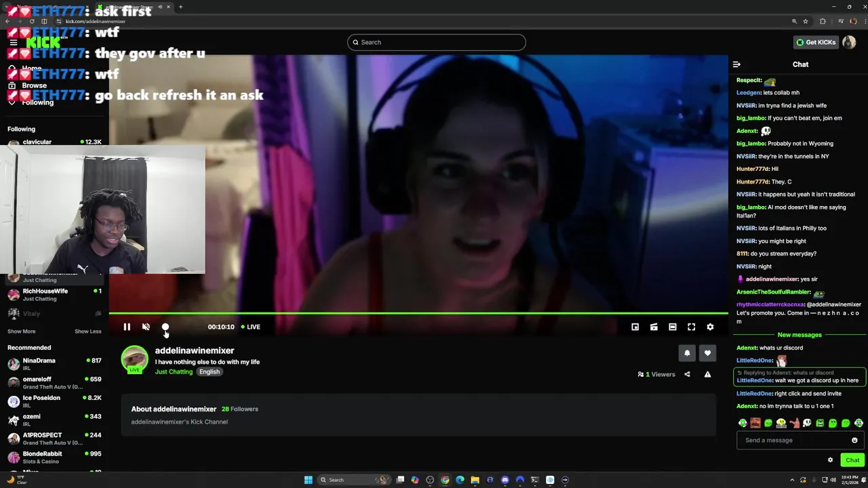
Task: Click LittleRedOne username in replied message
Action: click(x=755, y=380)
